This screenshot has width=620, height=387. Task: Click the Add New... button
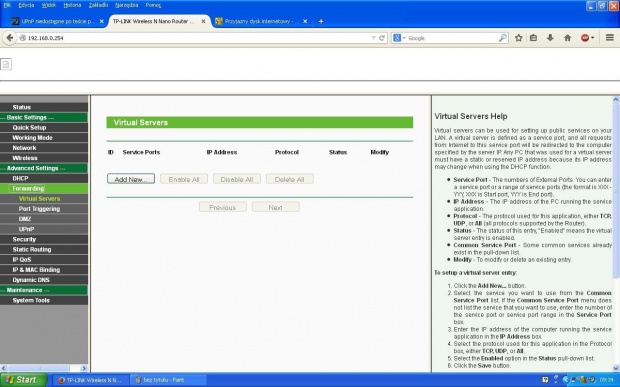[x=131, y=179]
